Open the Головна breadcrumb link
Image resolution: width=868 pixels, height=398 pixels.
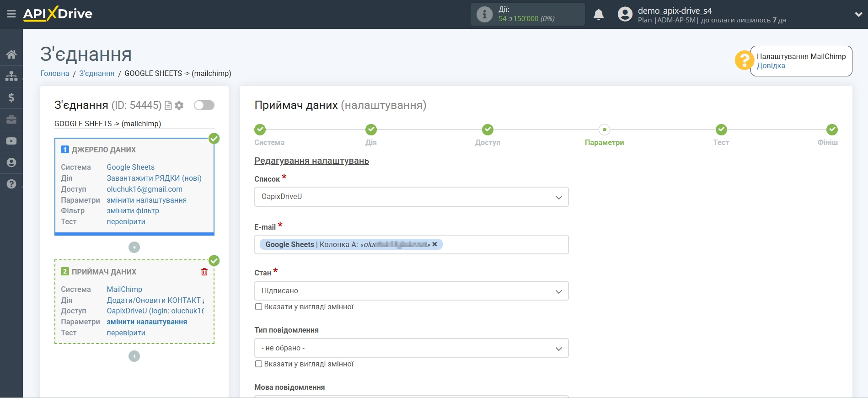tap(55, 73)
